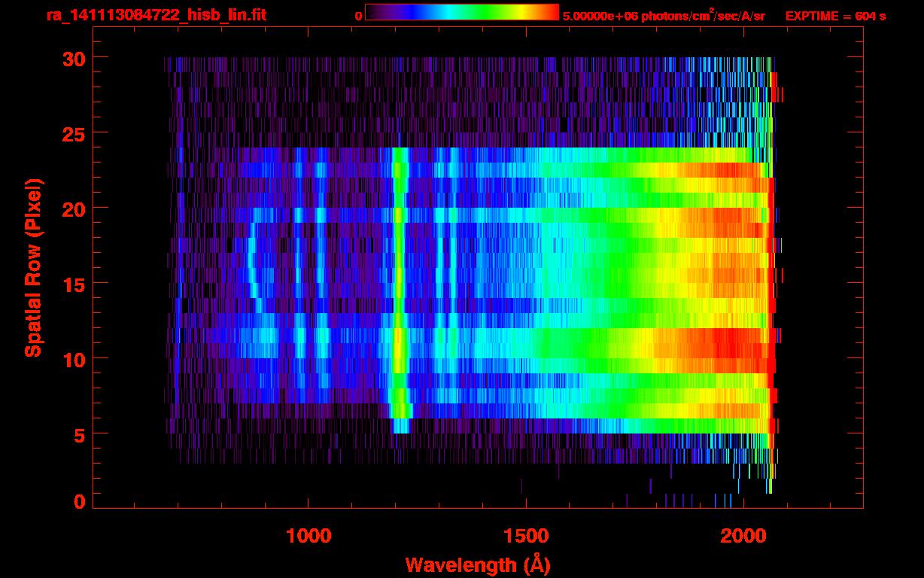The width and height of the screenshot is (924, 578).
Task: Click the rainbow intensity color bar
Action: click(x=462, y=12)
